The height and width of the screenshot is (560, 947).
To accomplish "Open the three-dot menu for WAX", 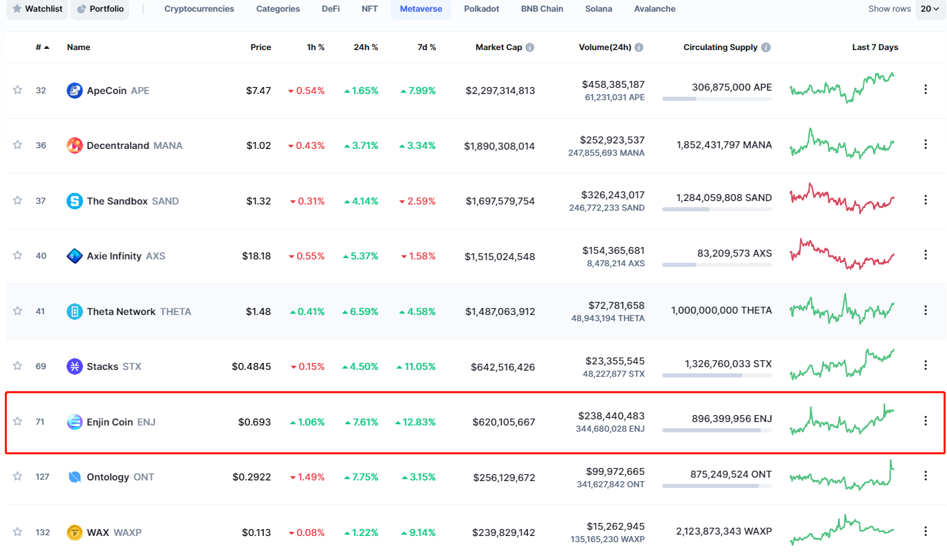I will (x=926, y=531).
